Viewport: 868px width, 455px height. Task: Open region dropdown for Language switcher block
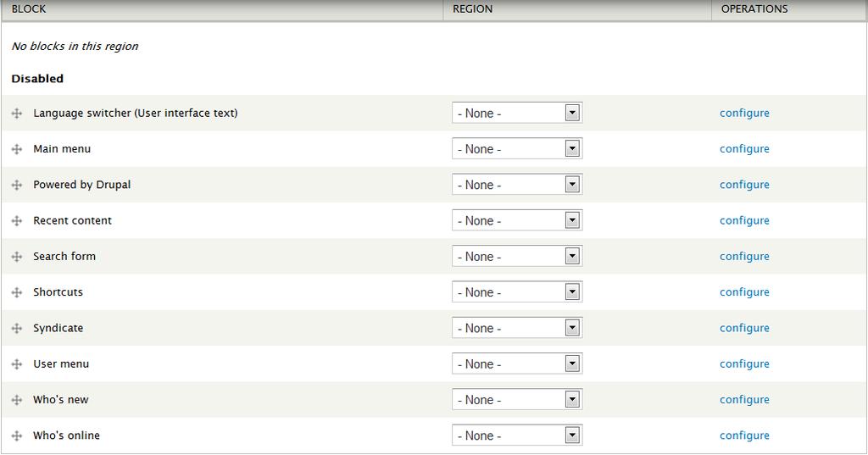pyautogui.click(x=517, y=113)
